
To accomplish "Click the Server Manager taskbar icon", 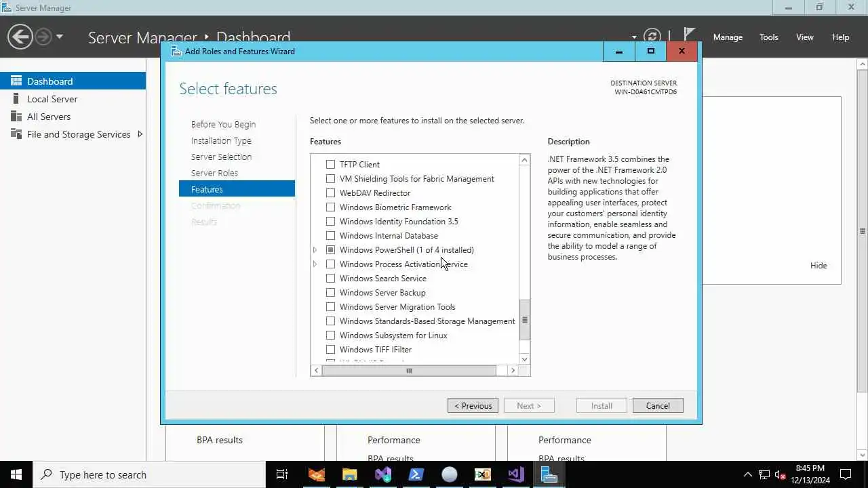I will [549, 474].
